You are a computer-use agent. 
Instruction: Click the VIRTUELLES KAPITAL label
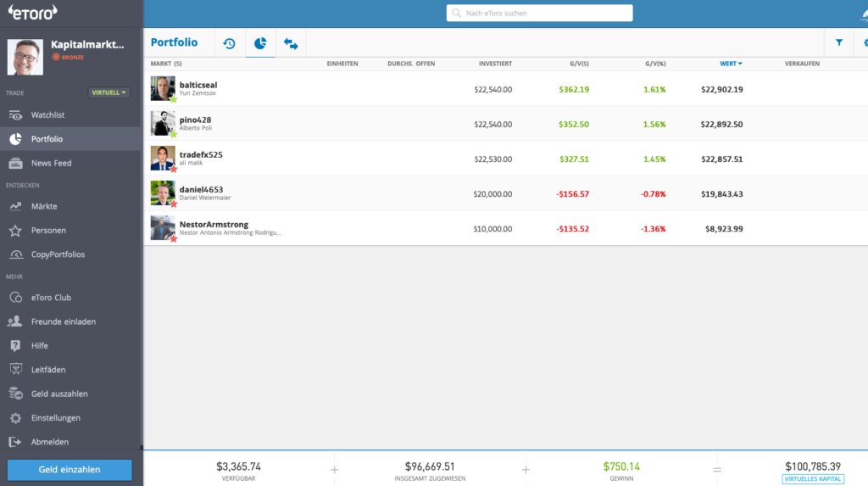812,479
